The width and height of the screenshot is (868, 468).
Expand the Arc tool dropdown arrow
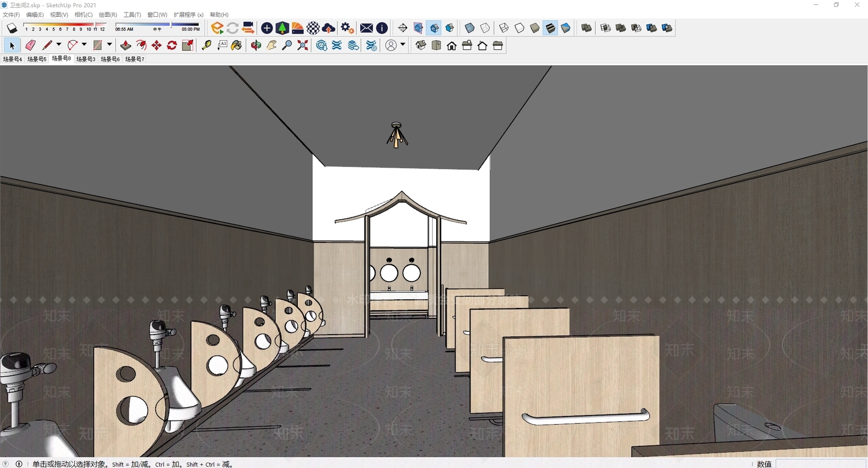(84, 45)
